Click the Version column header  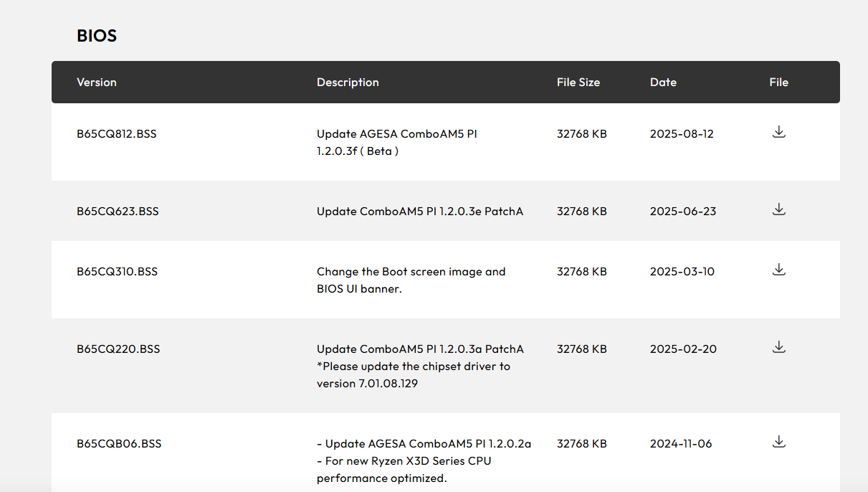pyautogui.click(x=97, y=82)
